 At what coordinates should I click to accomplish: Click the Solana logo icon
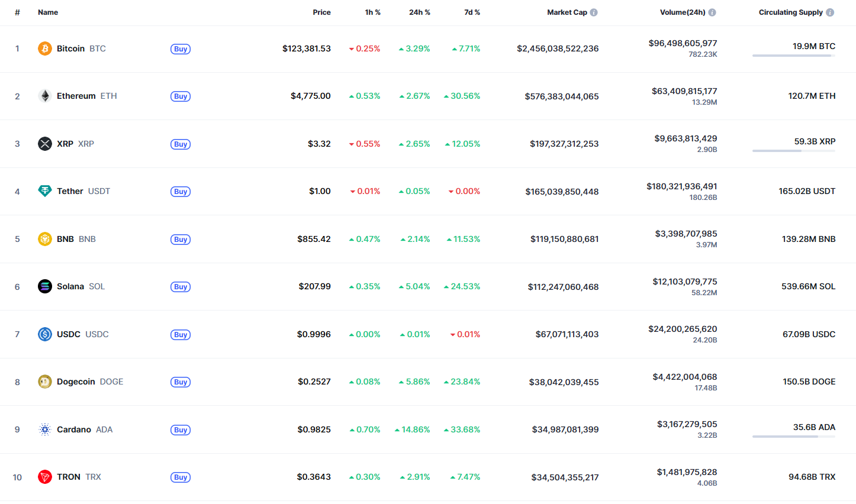(x=45, y=286)
